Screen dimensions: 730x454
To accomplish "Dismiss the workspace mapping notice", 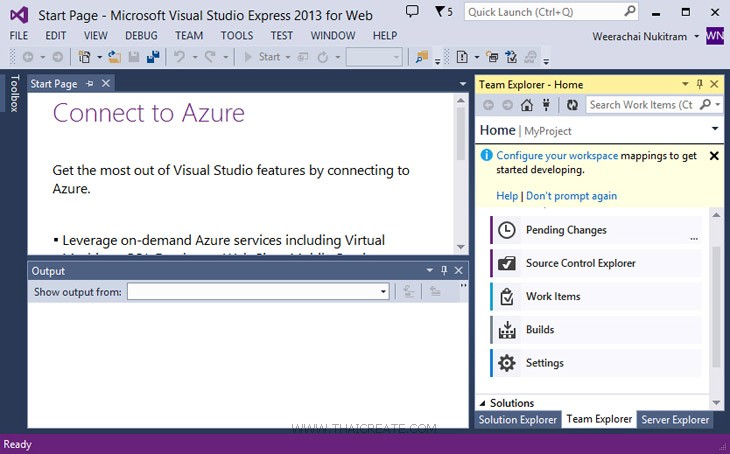I will (714, 156).
